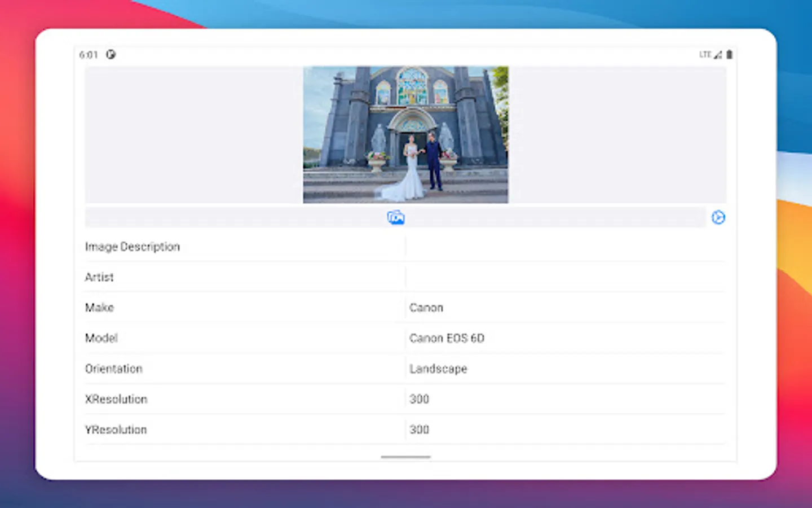812x508 pixels.
Task: Tap the wedding photo thumbnail
Action: 405,135
